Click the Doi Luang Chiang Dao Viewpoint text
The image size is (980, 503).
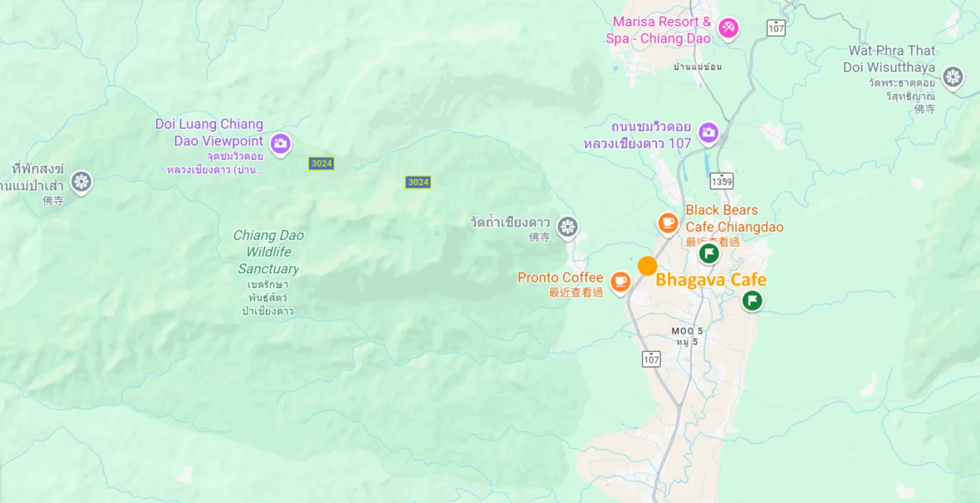209,132
